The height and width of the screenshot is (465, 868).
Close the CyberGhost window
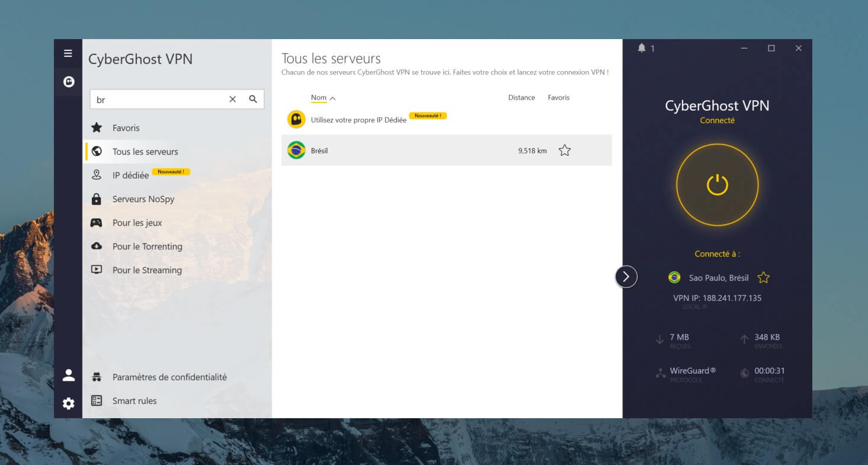799,49
